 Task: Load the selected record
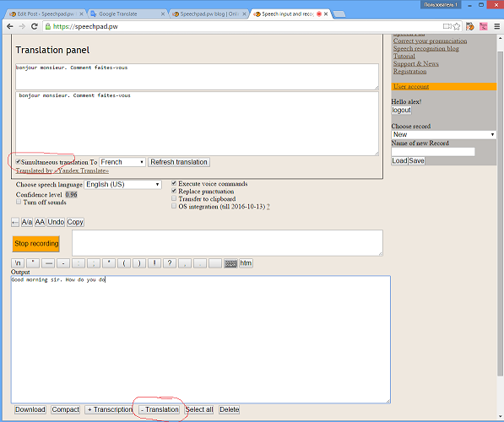coord(399,160)
